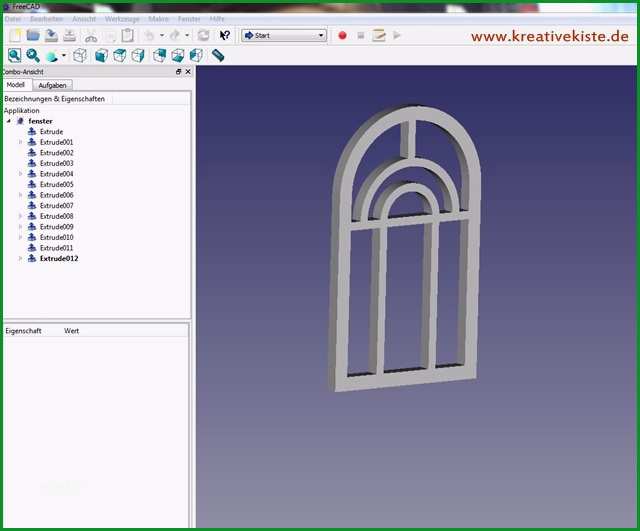Switch to the Aufgaben tab
The image size is (640, 531).
(52, 85)
